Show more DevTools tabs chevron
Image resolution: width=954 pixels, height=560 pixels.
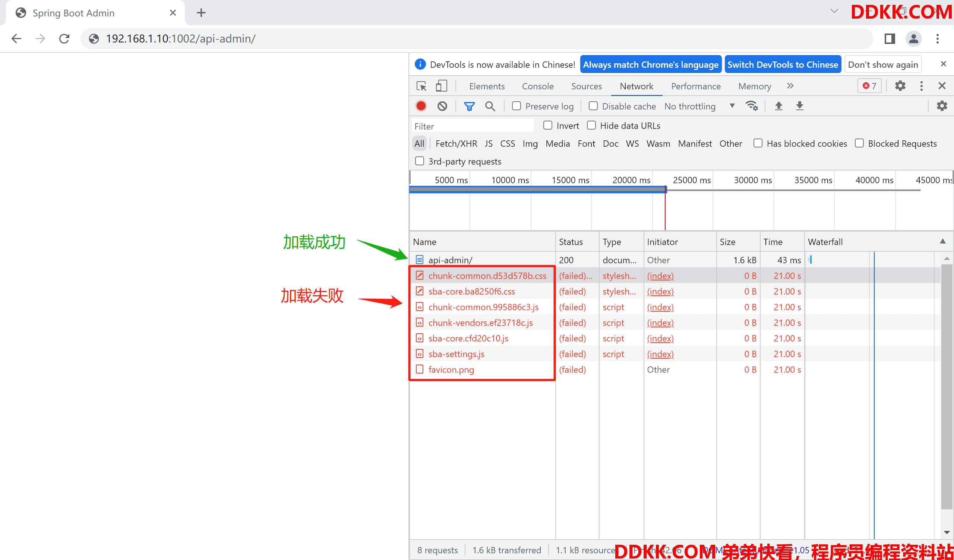[x=790, y=86]
